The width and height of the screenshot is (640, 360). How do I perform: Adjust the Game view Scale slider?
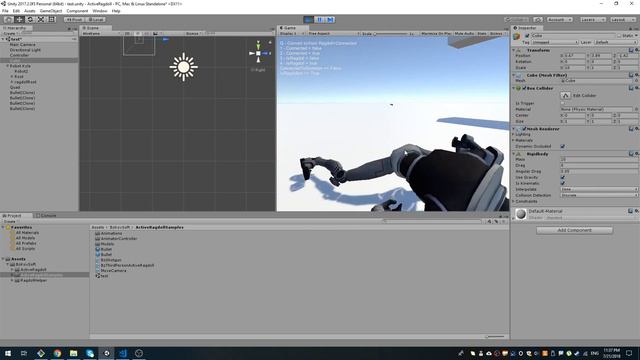pos(390,33)
